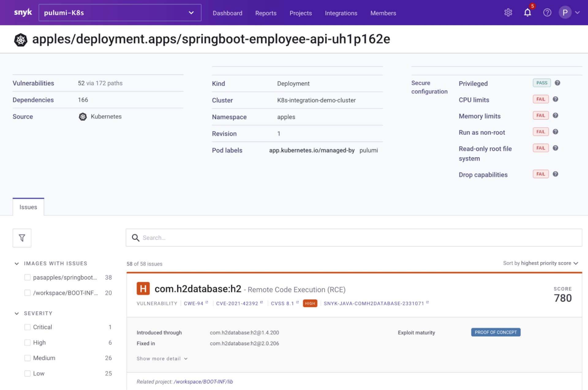Collapse the Images with issues section
This screenshot has width=588, height=390.
point(17,264)
